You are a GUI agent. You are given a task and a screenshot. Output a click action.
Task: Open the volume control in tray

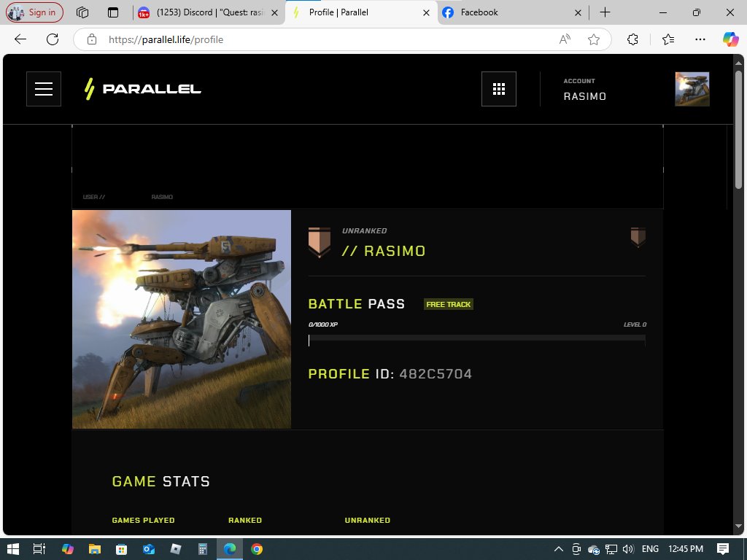click(x=628, y=549)
